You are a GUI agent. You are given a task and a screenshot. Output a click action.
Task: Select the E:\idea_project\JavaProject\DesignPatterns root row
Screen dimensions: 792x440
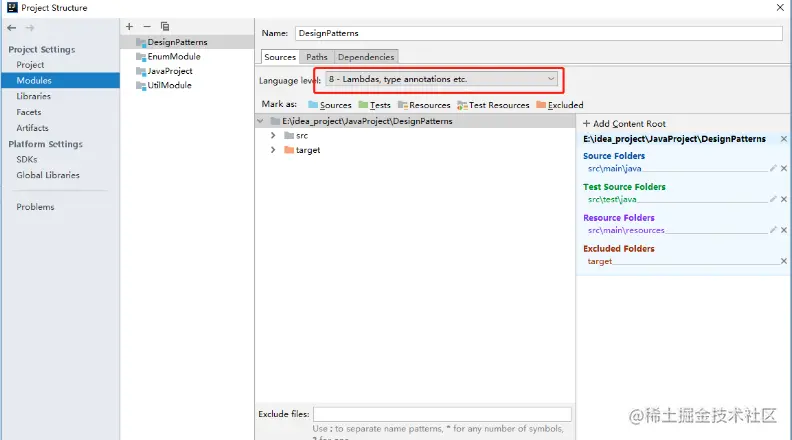(x=415, y=121)
